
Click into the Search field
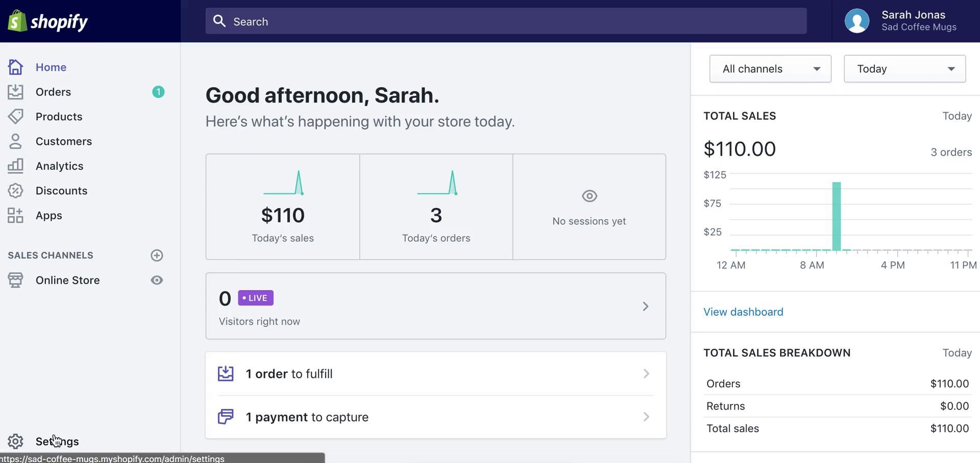(505, 21)
